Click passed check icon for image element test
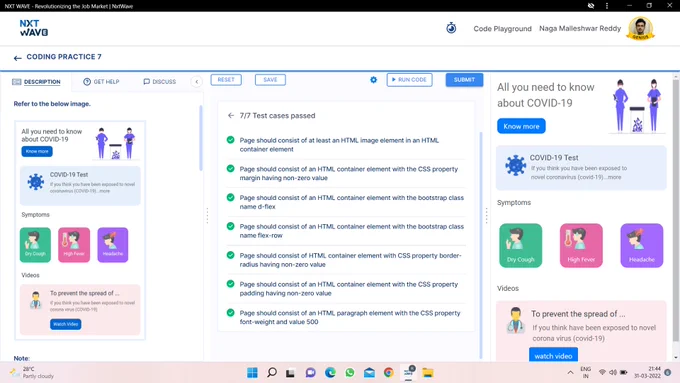 click(x=231, y=140)
